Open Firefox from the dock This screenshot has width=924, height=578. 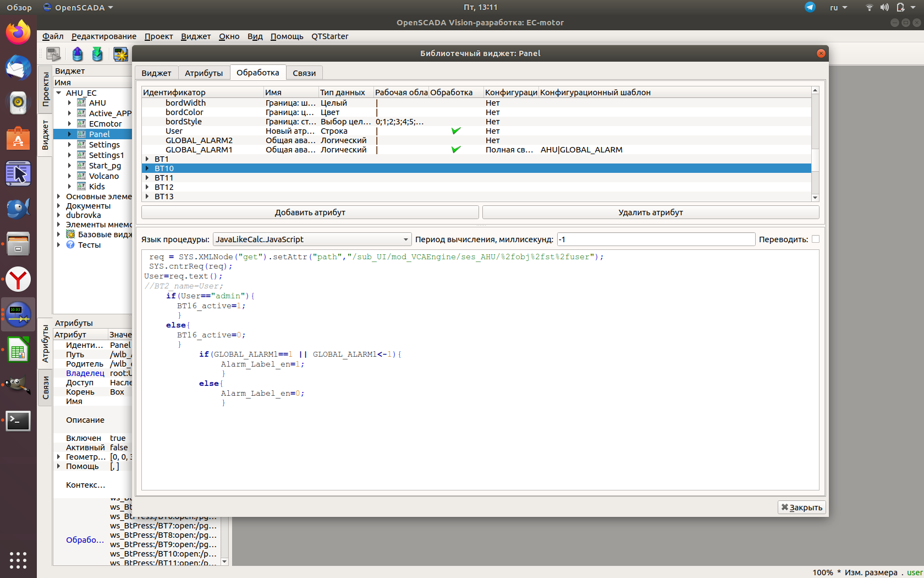coord(18,32)
